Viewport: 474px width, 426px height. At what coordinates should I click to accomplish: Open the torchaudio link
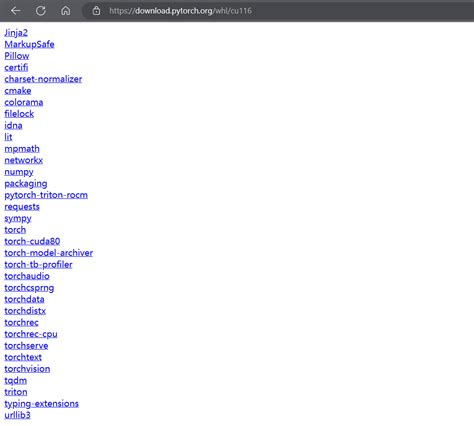[x=27, y=276]
